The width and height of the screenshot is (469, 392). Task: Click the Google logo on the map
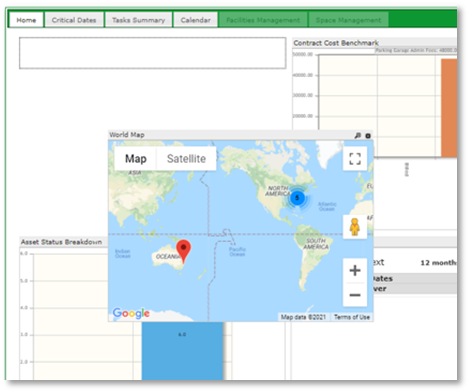[131, 313]
